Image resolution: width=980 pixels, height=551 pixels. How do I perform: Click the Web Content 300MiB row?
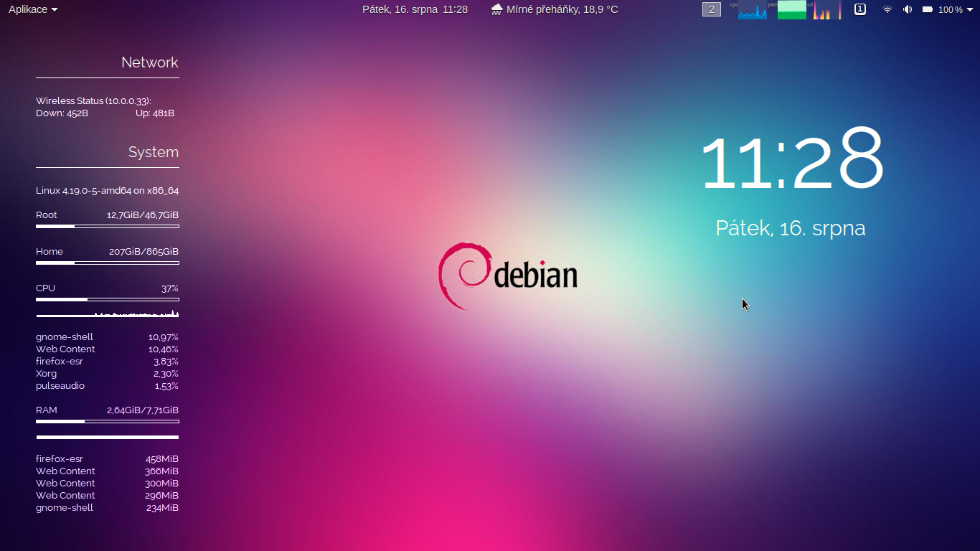coord(108,484)
